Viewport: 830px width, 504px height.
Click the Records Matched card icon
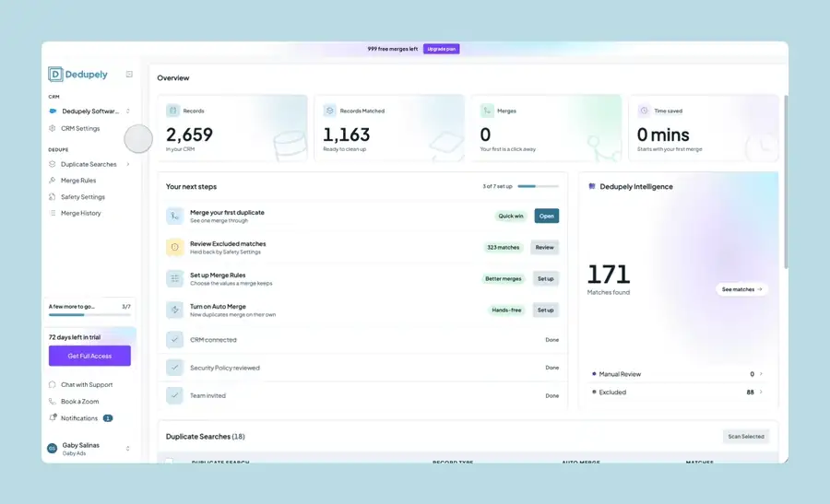(330, 111)
